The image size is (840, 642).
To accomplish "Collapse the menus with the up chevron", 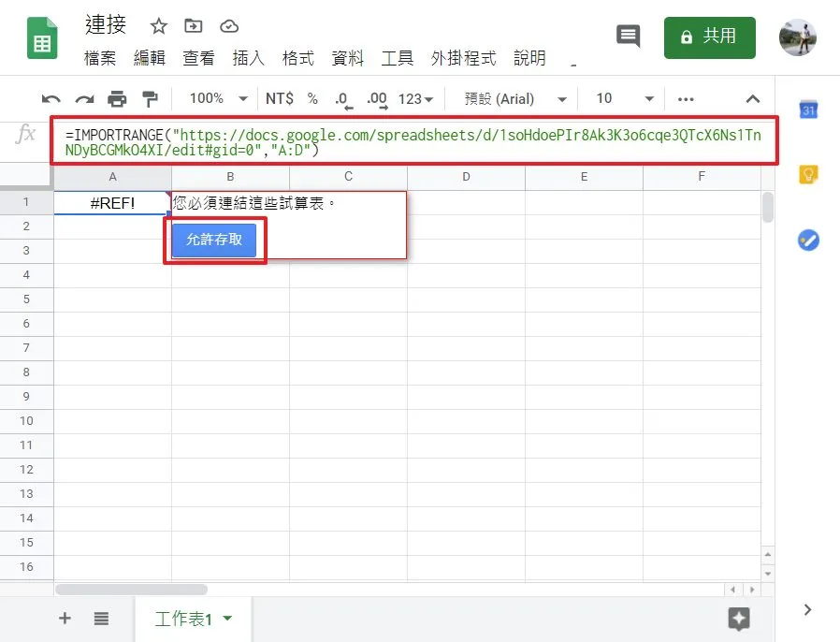I will pyautogui.click(x=753, y=99).
